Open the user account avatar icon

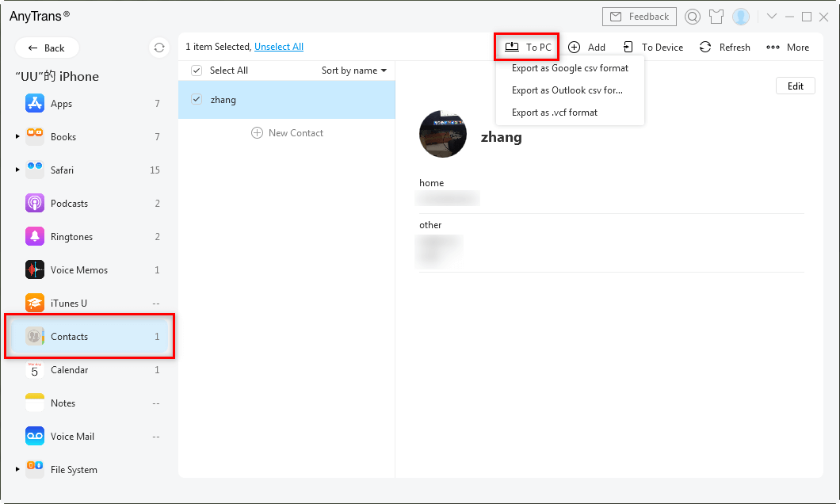[741, 17]
